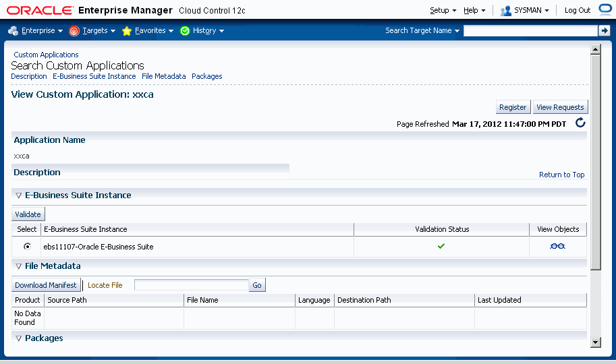Click the Language column header
This screenshot has height=364, width=616.
(x=314, y=300)
